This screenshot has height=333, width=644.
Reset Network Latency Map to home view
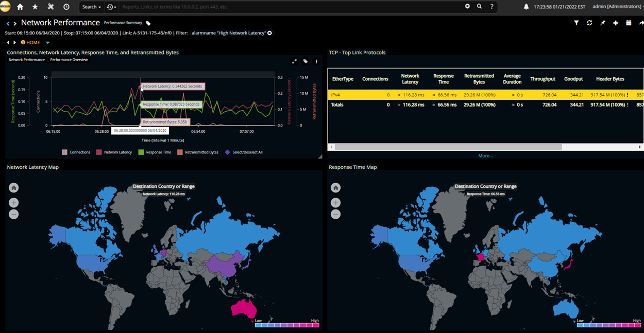click(x=14, y=188)
